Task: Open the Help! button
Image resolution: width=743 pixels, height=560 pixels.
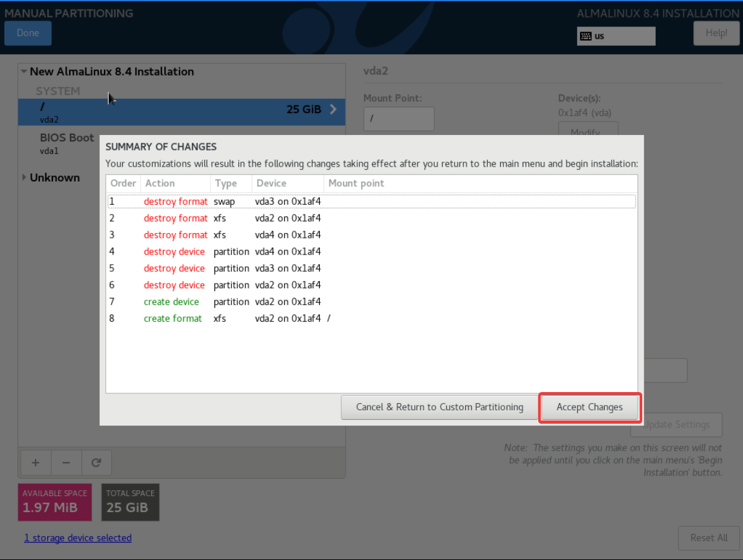Action: tap(716, 33)
